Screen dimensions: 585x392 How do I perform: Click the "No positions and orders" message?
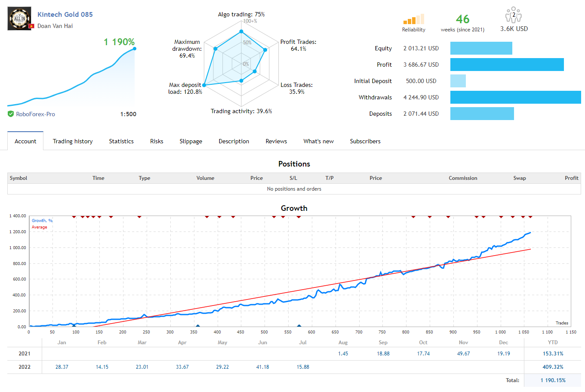point(294,189)
